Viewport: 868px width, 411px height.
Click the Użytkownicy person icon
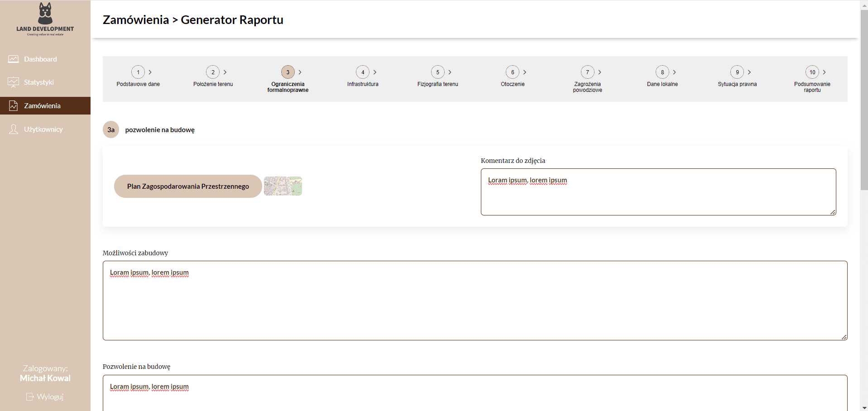[x=14, y=129]
